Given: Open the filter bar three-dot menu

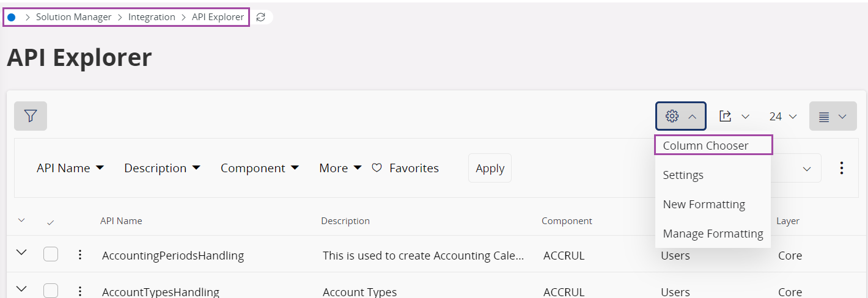Looking at the screenshot, I should tap(842, 168).
